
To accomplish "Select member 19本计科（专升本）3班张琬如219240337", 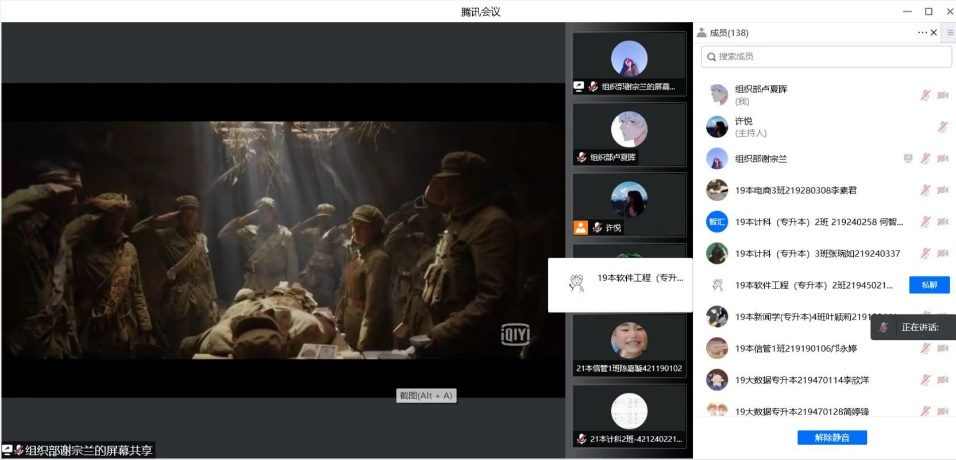I will [824, 253].
